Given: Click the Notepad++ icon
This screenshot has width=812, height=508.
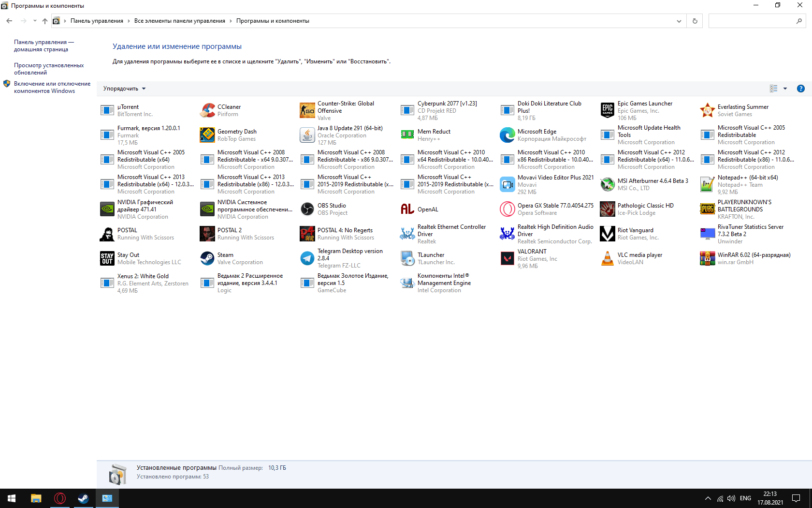Looking at the screenshot, I should pyautogui.click(x=708, y=184).
